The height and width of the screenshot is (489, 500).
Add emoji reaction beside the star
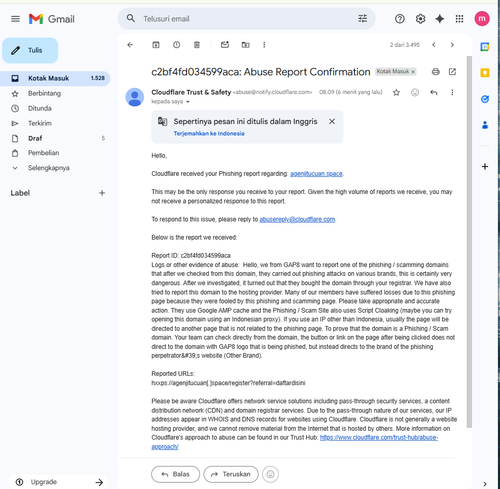pyautogui.click(x=415, y=92)
